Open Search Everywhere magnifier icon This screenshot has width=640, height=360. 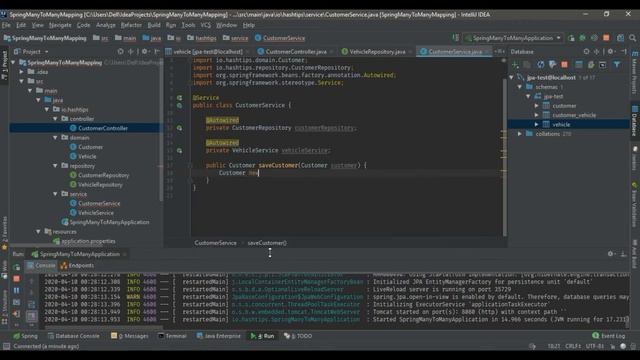tap(633, 38)
